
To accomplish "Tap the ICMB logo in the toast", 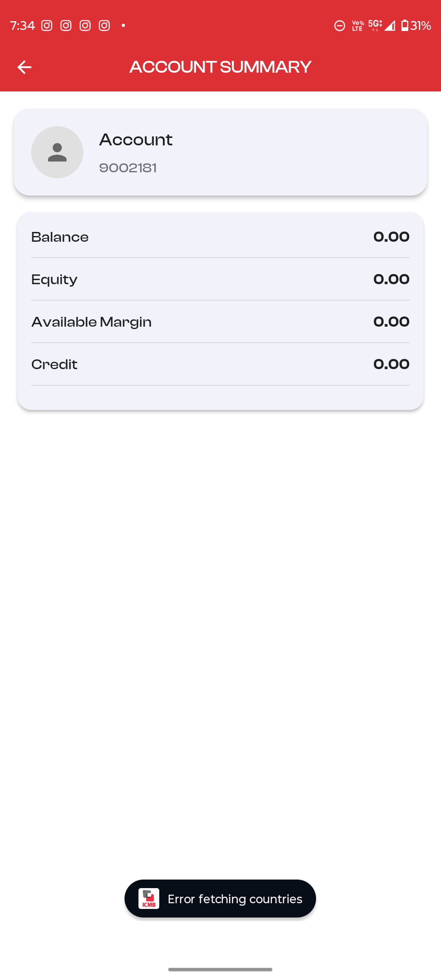I will [x=149, y=899].
